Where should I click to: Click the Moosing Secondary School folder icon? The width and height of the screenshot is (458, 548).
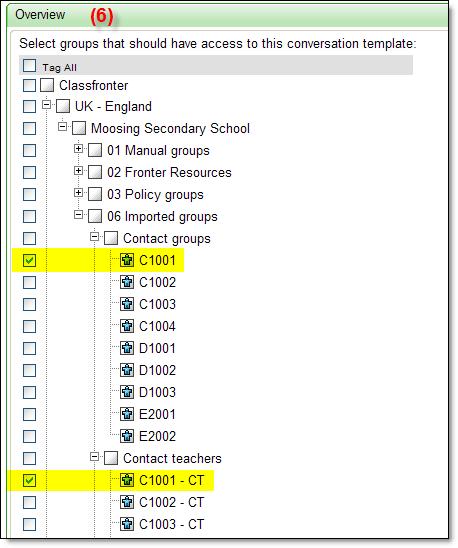point(79,128)
